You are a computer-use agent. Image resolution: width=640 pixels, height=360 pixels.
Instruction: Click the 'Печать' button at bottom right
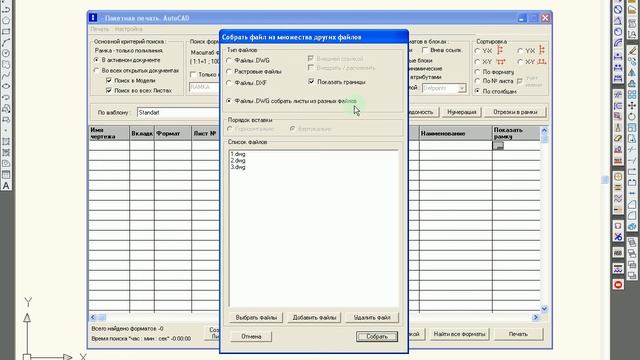(518, 334)
